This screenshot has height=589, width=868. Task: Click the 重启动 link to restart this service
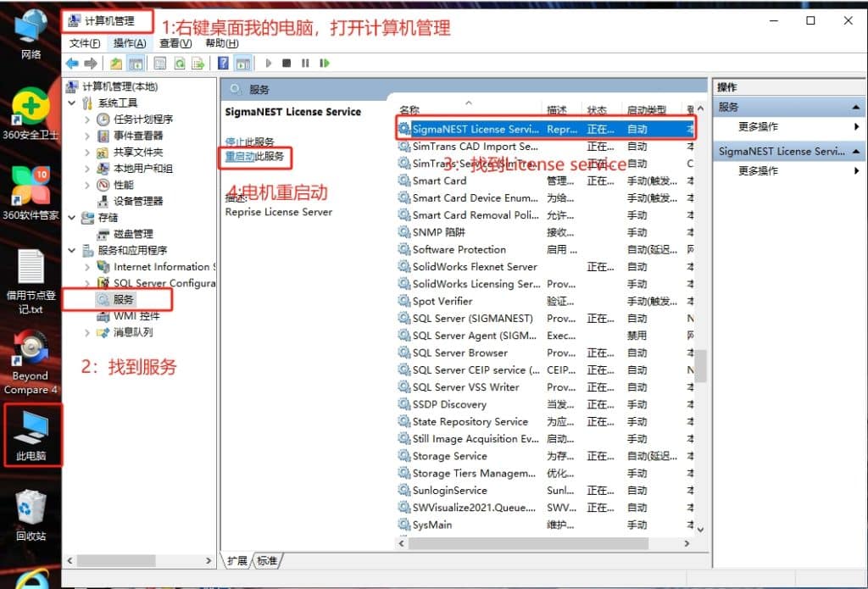point(240,157)
